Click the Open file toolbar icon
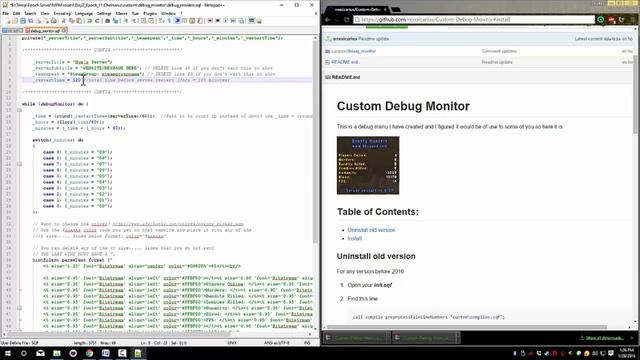 (15, 20)
